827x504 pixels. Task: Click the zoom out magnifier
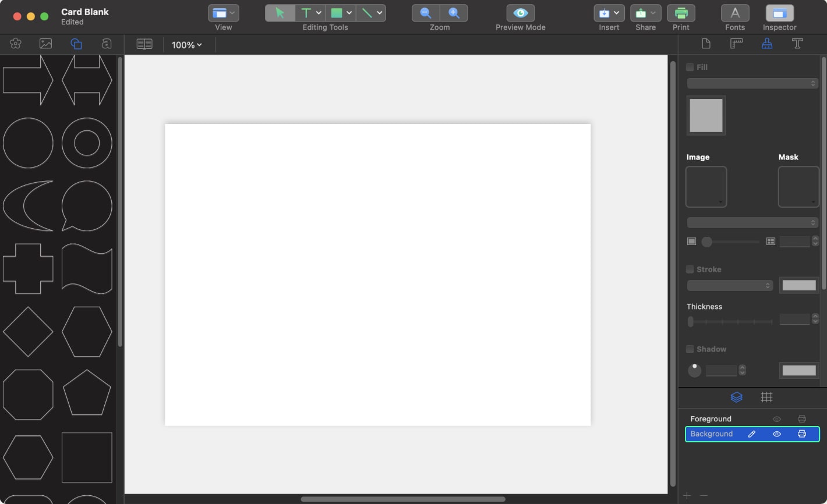coord(426,13)
